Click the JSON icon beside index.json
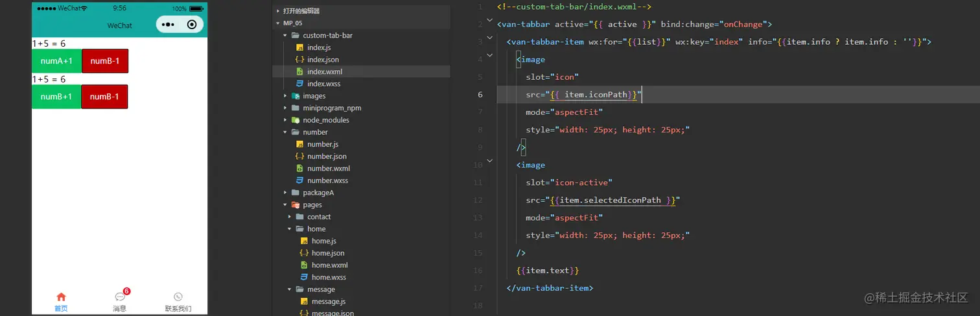The image size is (980, 316). 299,60
